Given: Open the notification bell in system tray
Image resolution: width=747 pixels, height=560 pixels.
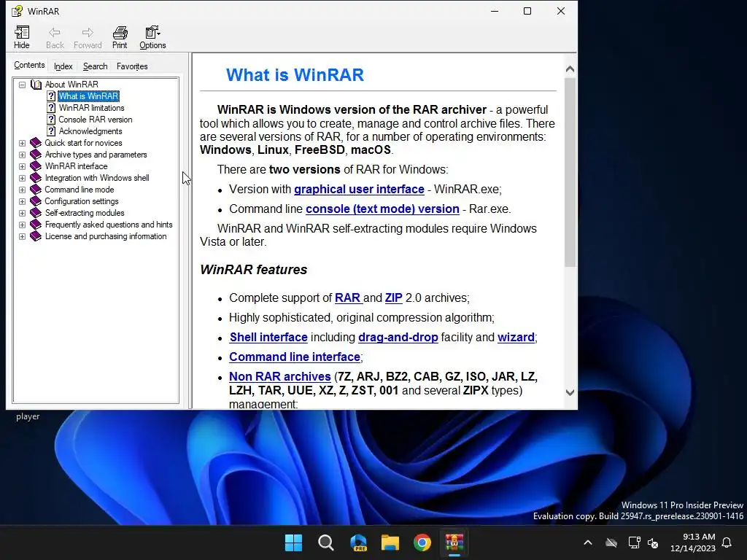Looking at the screenshot, I should pos(727,542).
